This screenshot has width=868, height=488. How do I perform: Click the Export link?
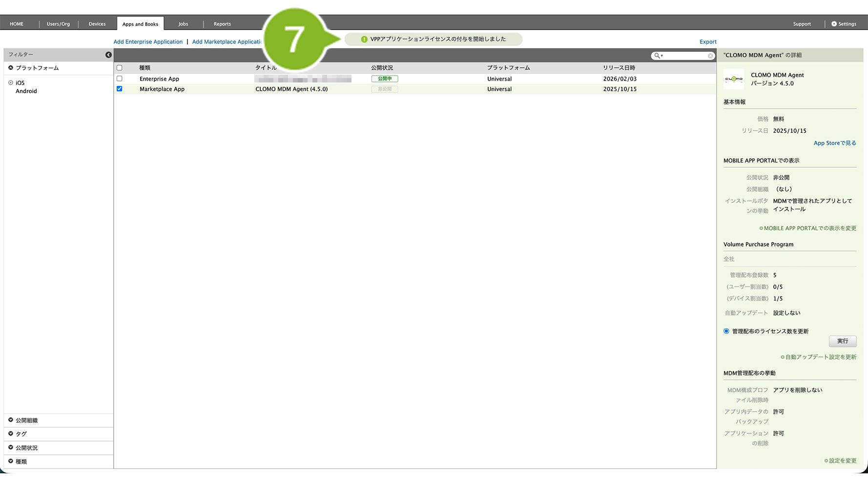pyautogui.click(x=708, y=42)
